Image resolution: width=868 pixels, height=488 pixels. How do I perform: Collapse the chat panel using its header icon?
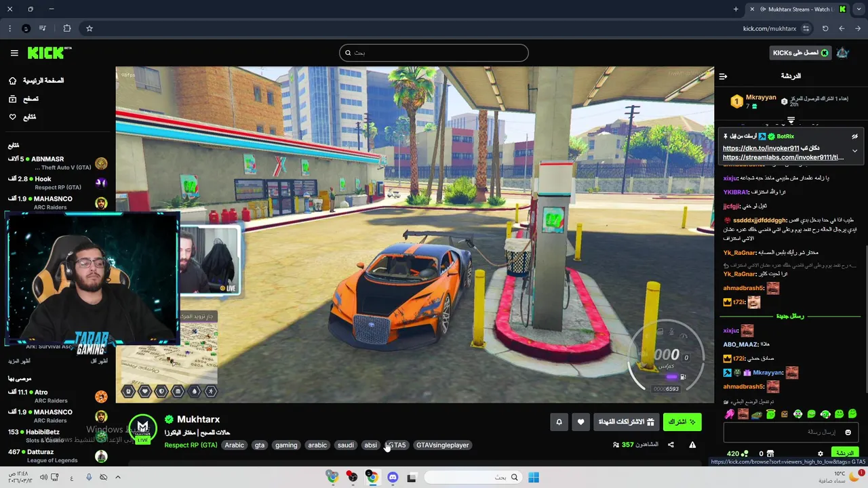tap(723, 77)
